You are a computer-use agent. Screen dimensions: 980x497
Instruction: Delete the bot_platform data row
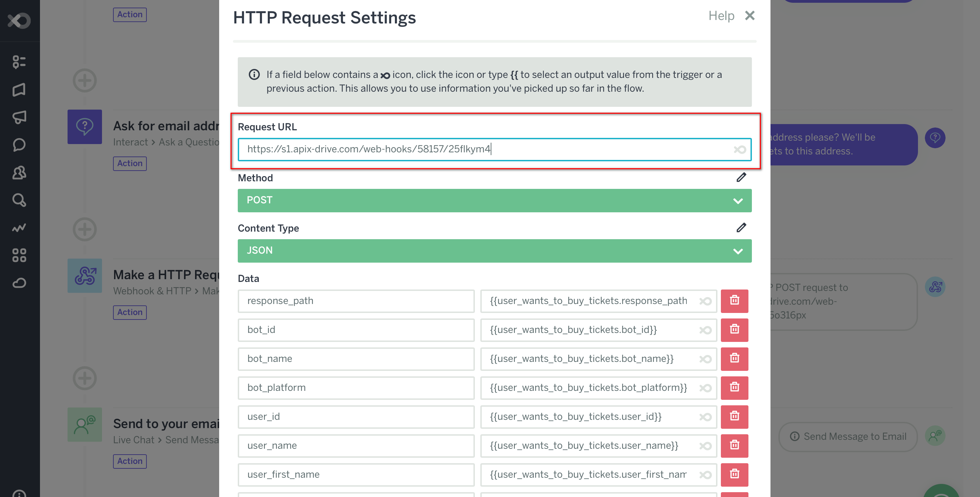click(x=734, y=387)
